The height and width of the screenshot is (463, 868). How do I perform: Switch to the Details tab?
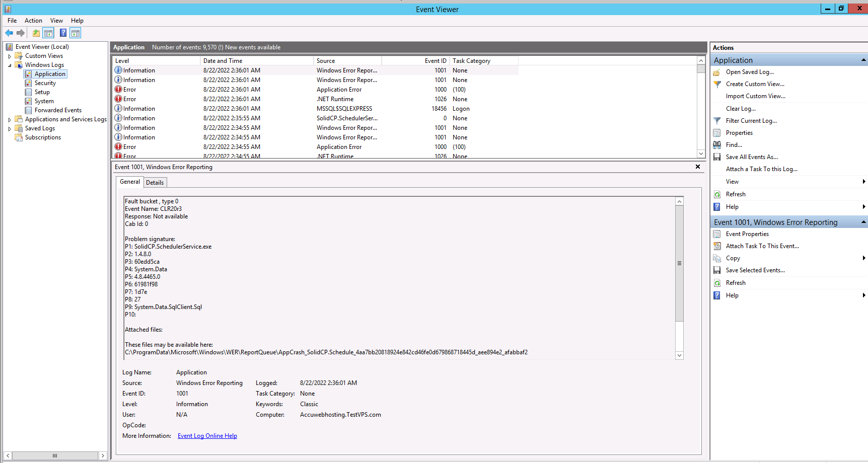point(155,182)
